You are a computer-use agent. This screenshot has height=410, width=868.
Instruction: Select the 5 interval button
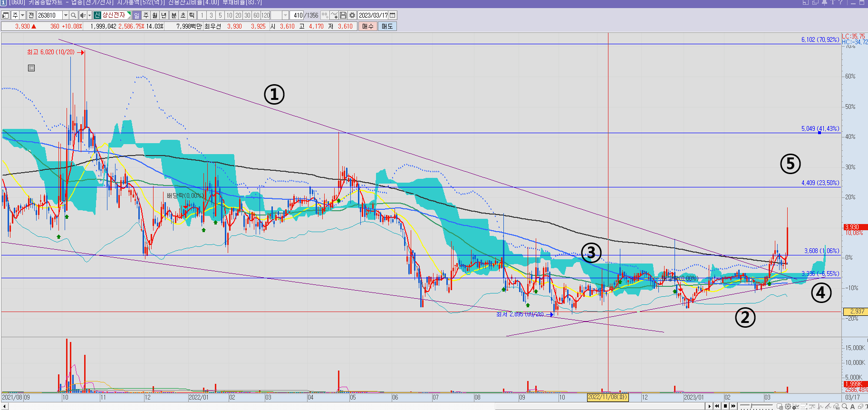(x=220, y=15)
